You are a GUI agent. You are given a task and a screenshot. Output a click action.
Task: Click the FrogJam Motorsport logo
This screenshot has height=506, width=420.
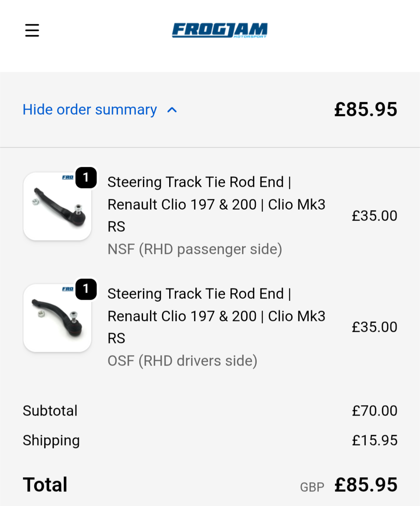click(x=220, y=30)
